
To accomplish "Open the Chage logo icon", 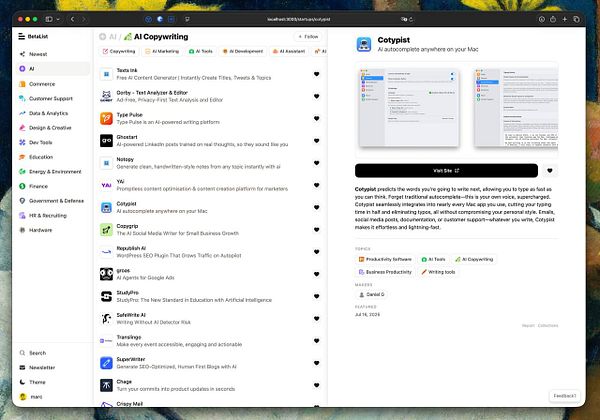I will point(106,385).
